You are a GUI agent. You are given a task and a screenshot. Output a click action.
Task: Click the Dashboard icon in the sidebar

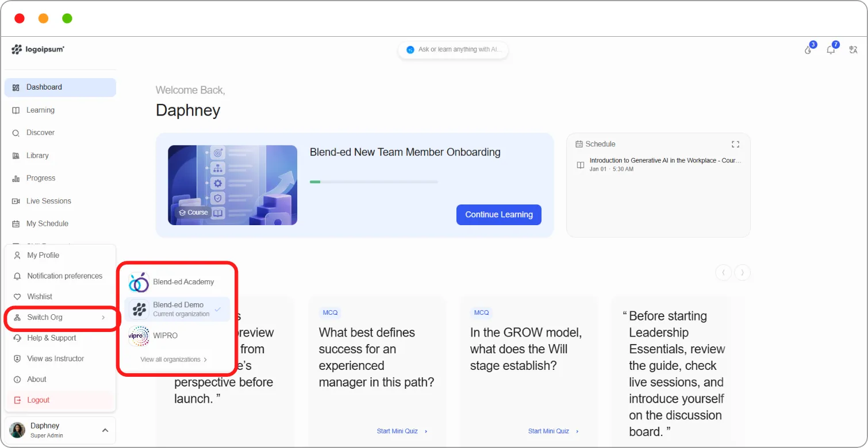point(16,87)
